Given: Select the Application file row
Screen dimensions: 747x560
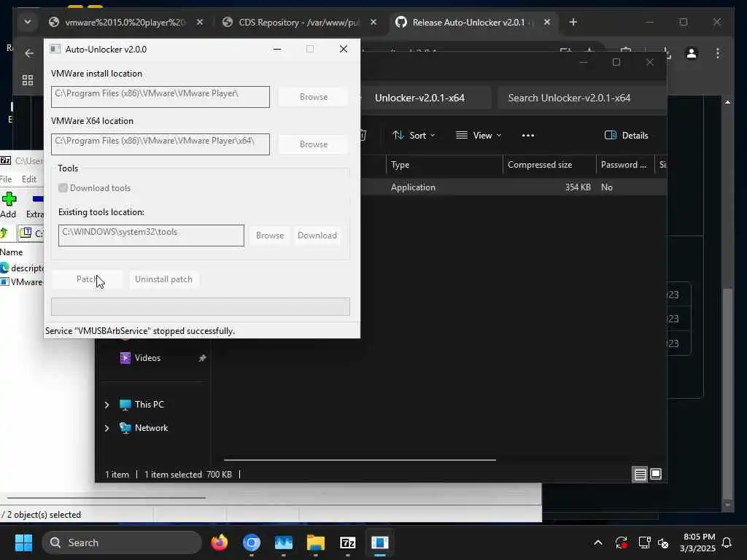Looking at the screenshot, I should point(514,187).
